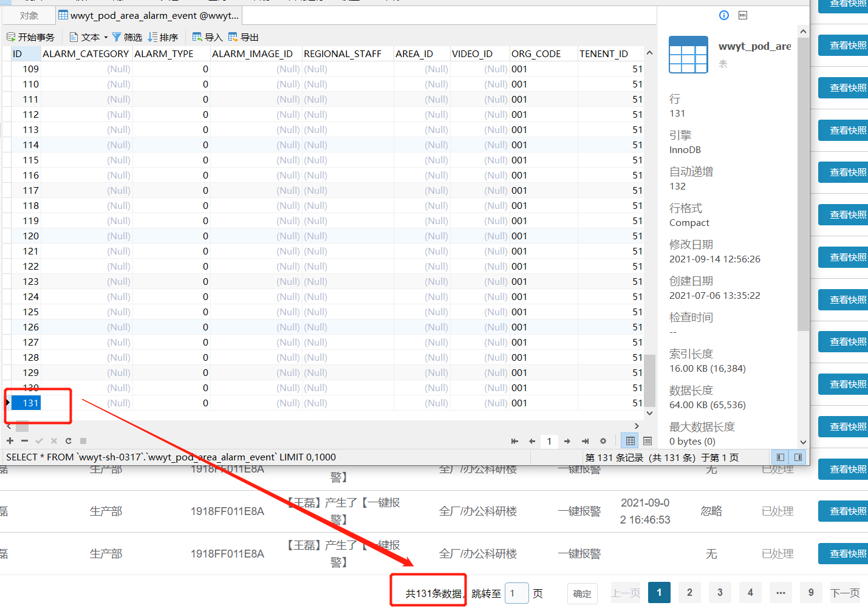Click the 筛选 filter funnel button

(127, 37)
